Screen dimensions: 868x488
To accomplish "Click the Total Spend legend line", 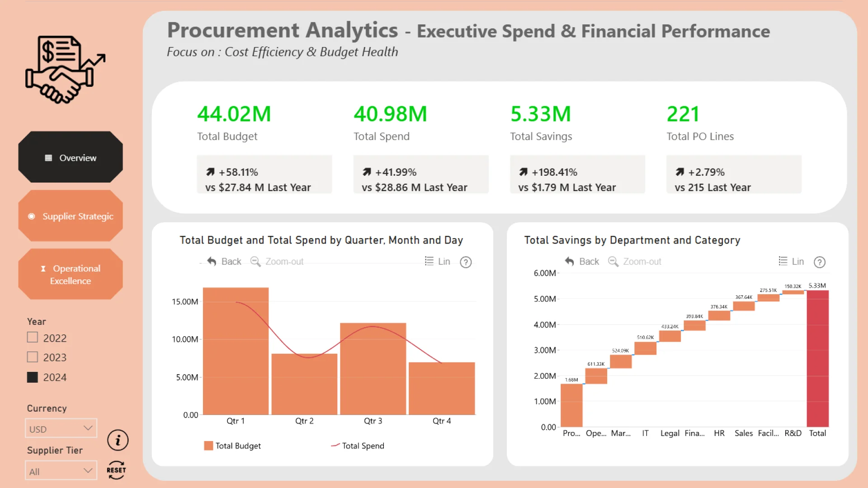I will click(335, 446).
